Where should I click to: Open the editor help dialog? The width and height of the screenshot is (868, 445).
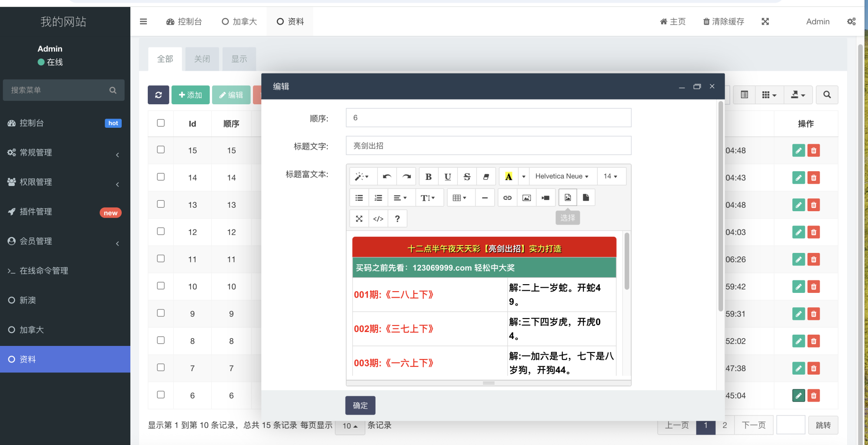coord(397,218)
